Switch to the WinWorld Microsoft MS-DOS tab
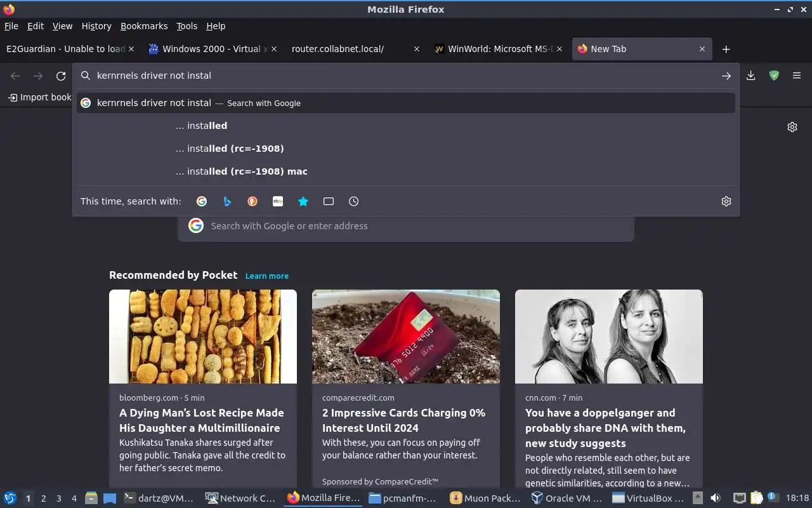 click(494, 49)
